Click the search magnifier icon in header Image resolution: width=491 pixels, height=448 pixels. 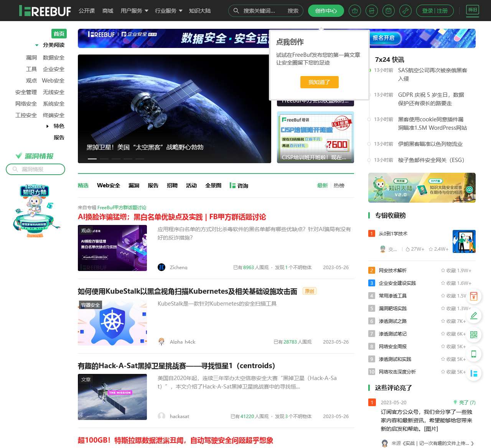(236, 11)
